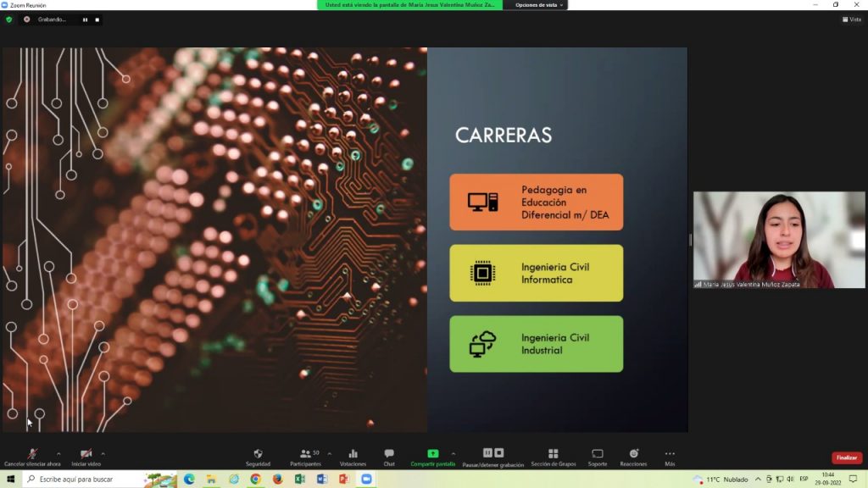Start camera with Iniciar video
868x488 pixels.
(x=86, y=457)
